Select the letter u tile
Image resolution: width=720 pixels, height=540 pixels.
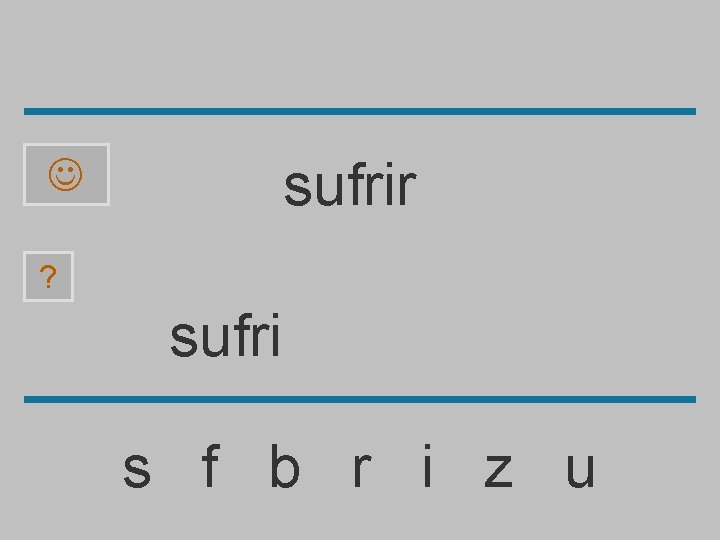581,470
